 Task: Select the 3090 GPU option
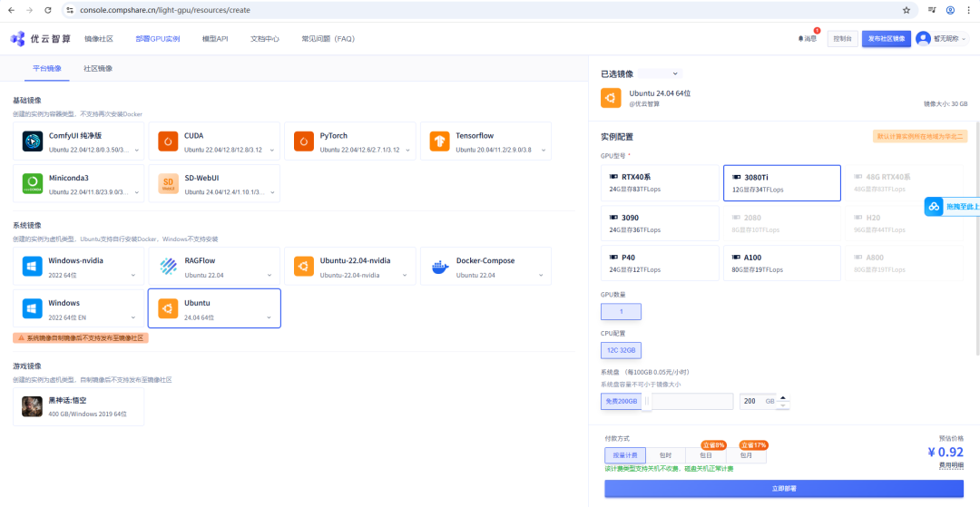tap(660, 223)
